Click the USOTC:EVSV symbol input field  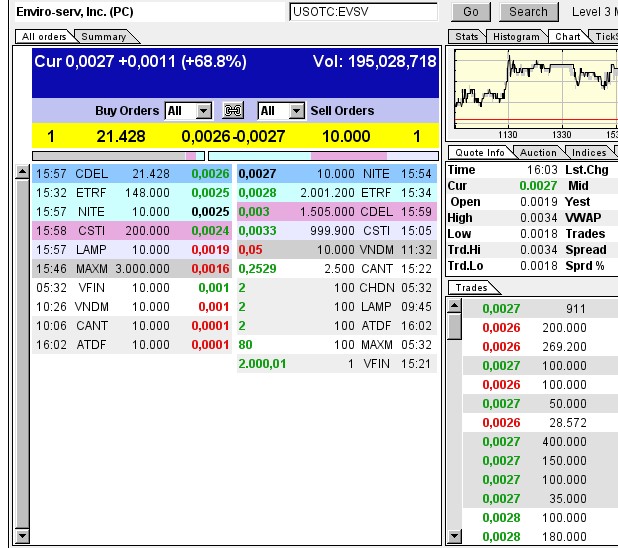click(x=363, y=12)
